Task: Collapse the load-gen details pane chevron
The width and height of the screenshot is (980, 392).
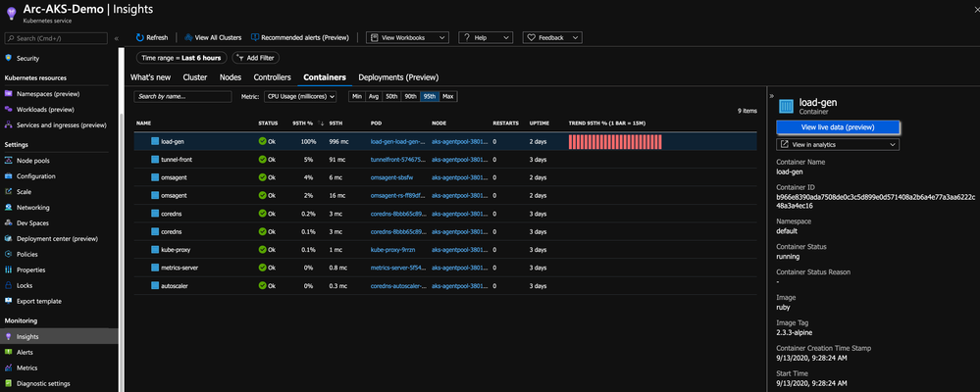Action: [771, 96]
